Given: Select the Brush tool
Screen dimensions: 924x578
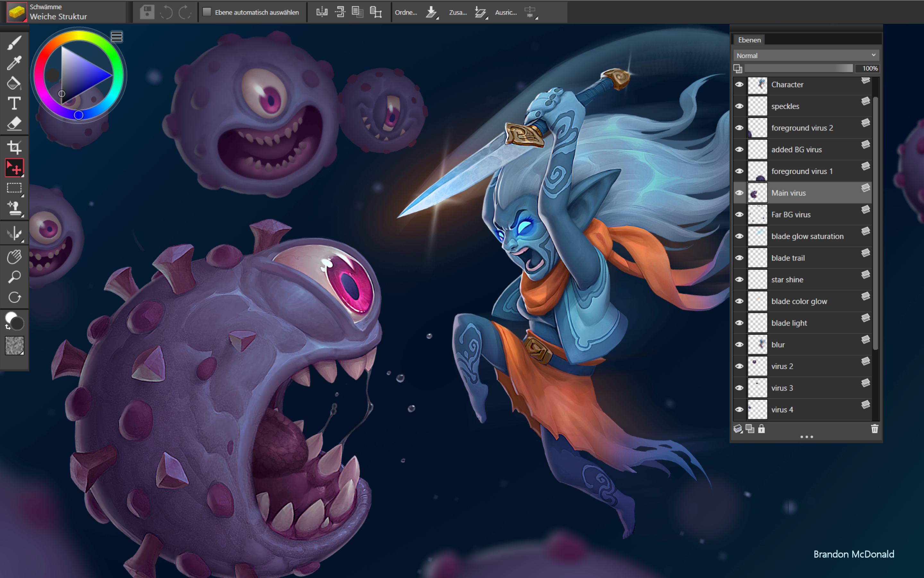Looking at the screenshot, I should point(14,42).
